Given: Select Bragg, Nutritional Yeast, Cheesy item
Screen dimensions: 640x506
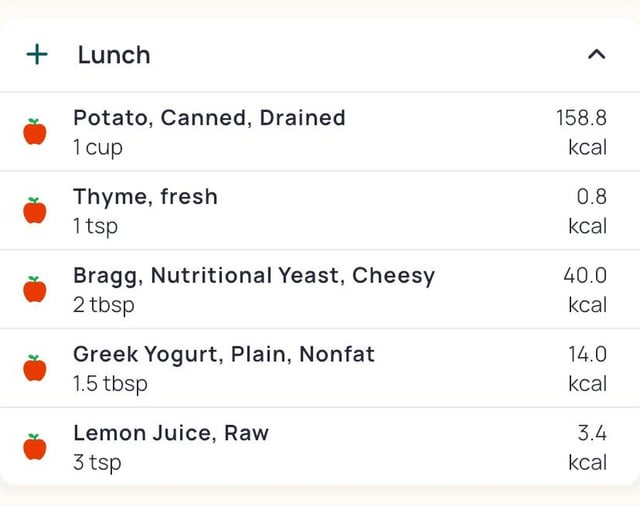Looking at the screenshot, I should [x=254, y=275].
